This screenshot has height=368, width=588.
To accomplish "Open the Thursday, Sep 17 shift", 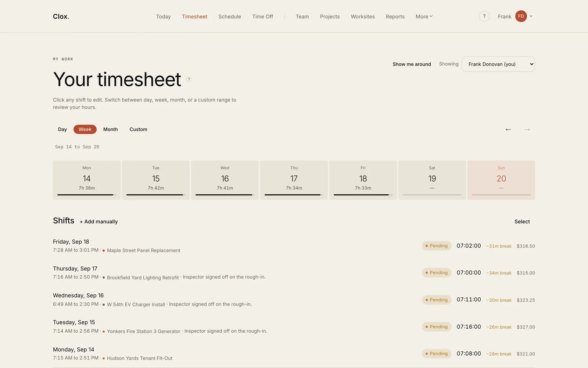I will 294,273.
